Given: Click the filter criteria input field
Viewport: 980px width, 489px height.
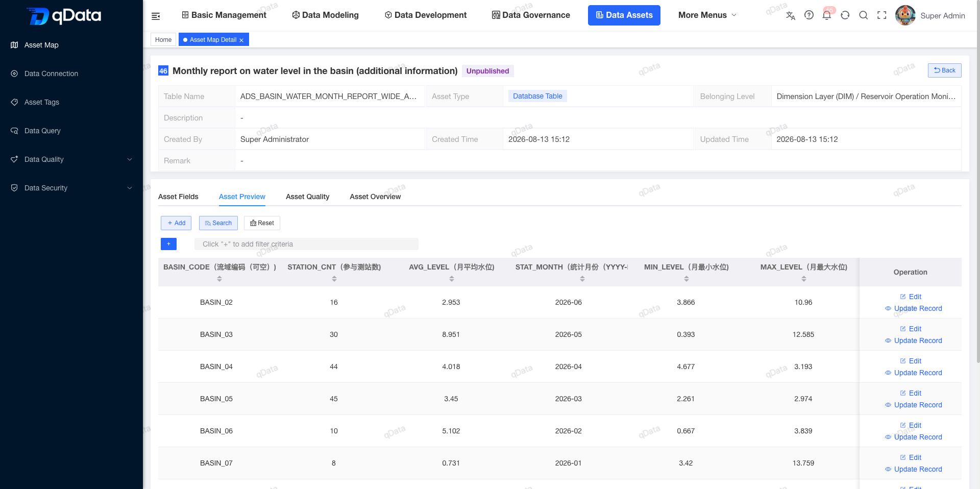Looking at the screenshot, I should coord(306,244).
